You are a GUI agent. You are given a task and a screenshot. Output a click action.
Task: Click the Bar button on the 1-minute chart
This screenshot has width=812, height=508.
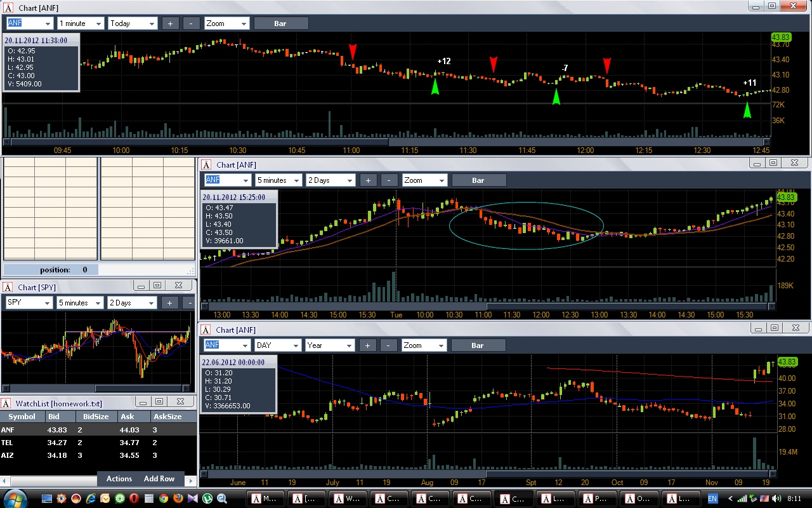coord(280,23)
